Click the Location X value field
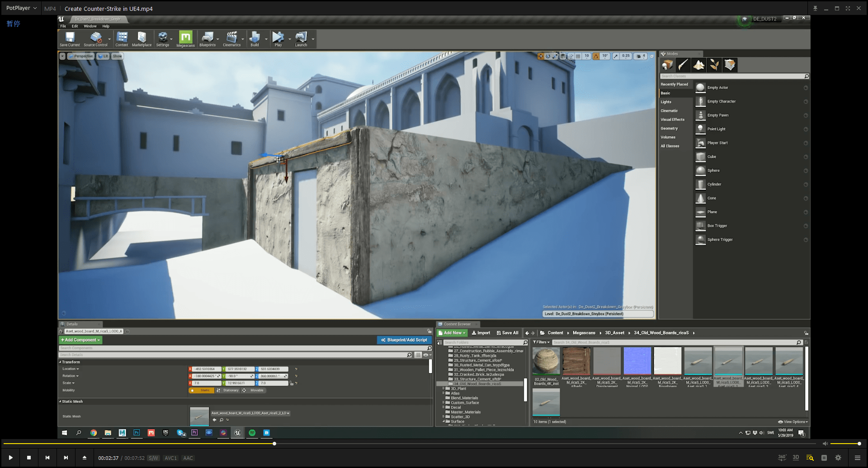 tap(207, 369)
